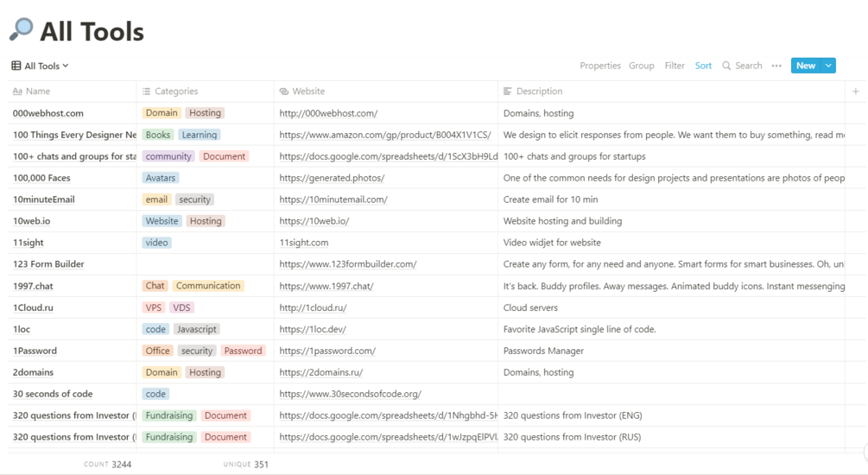Open the COUNT calculation menu
Screen dimensions: 868x475
point(107,465)
